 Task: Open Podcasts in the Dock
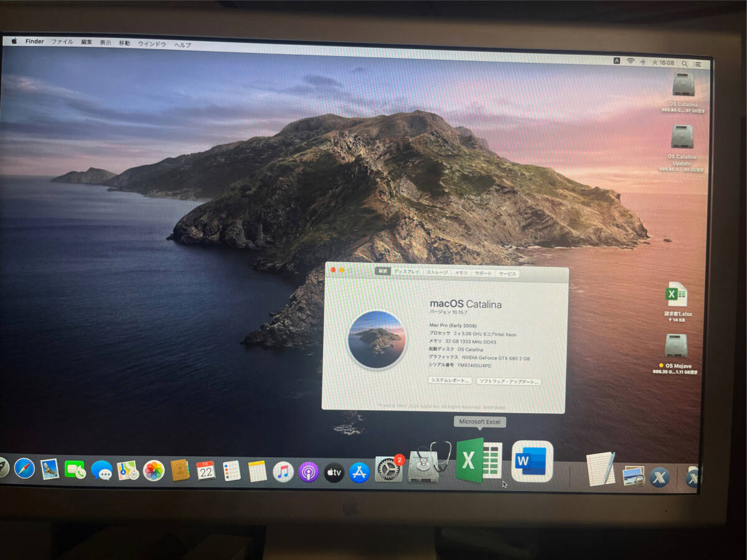[x=308, y=472]
